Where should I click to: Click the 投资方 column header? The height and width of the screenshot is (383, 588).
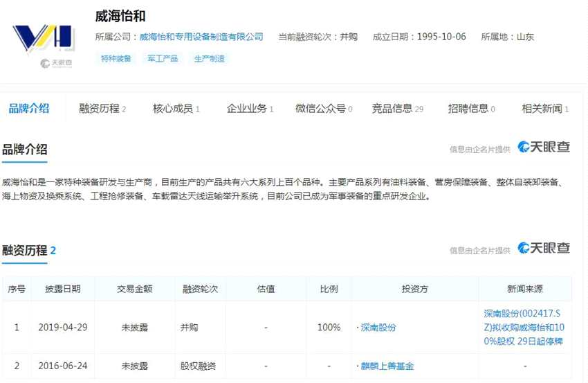pos(415,289)
